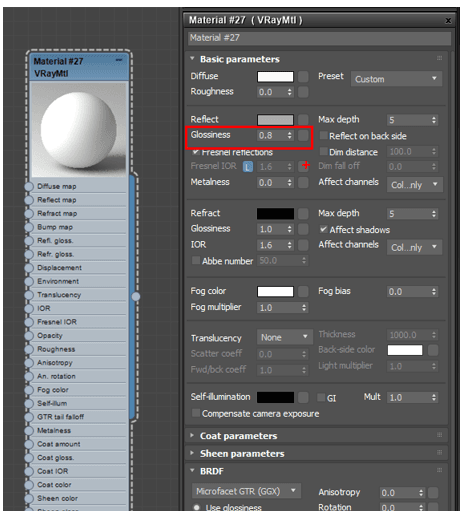This screenshot has height=511, width=464.
Task: Click the material sphere preview thumbnail
Action: coord(79,130)
